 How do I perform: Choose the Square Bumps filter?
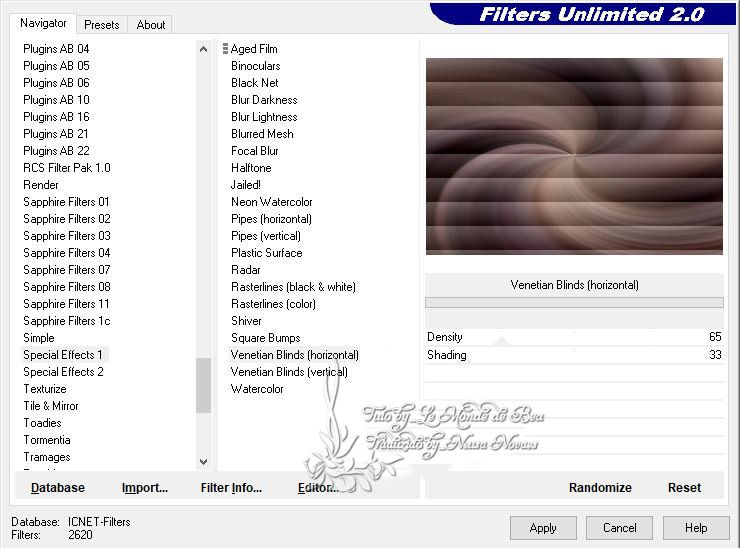point(265,338)
